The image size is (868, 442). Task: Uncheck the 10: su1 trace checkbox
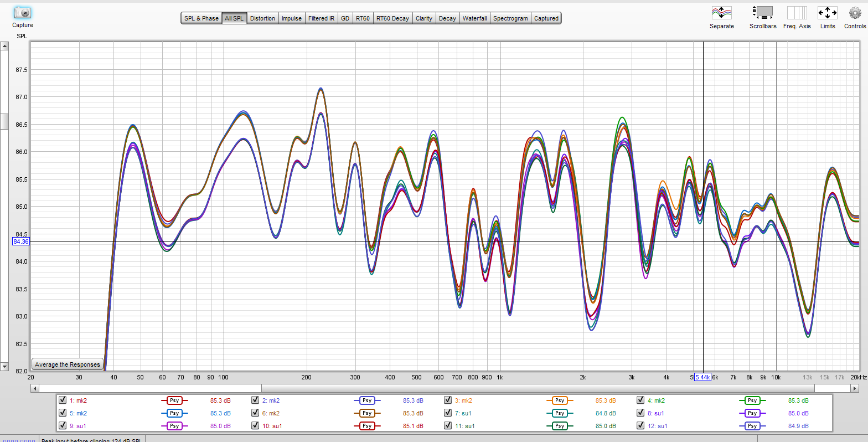255,426
